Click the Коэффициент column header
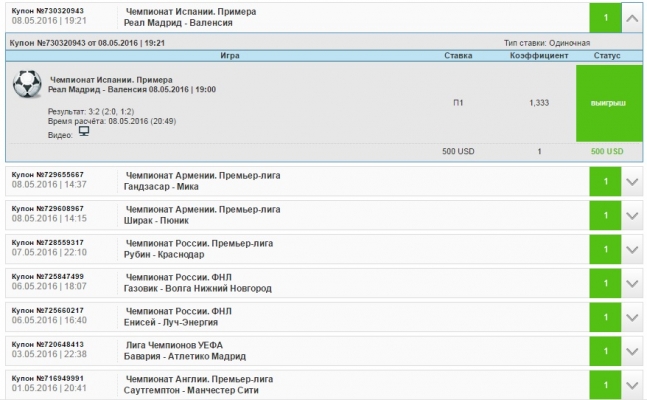Viewport: 647px width, 400px height. 539,55
